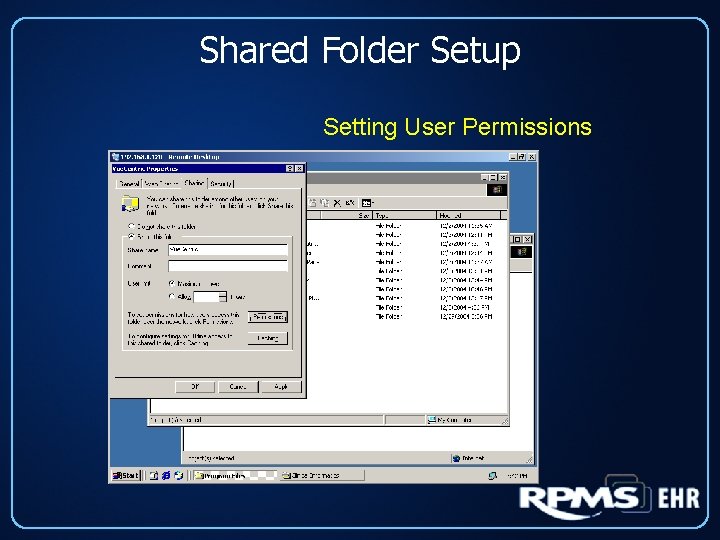The height and width of the screenshot is (540, 720).
Task: Open the Start menu
Action: (125, 475)
